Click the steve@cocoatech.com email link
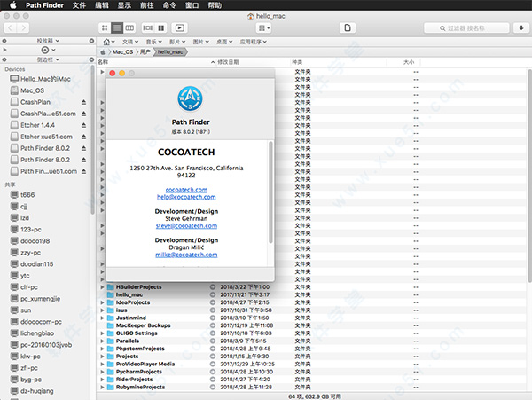 coord(186,226)
